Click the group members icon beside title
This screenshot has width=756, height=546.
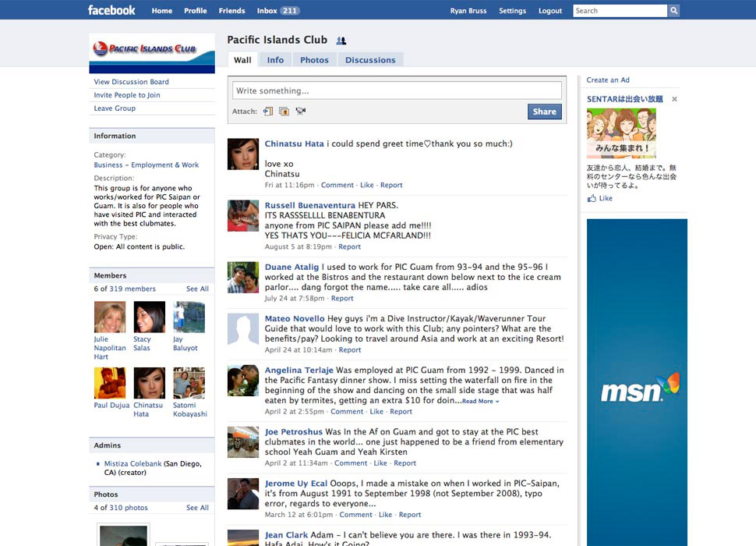pyautogui.click(x=341, y=41)
